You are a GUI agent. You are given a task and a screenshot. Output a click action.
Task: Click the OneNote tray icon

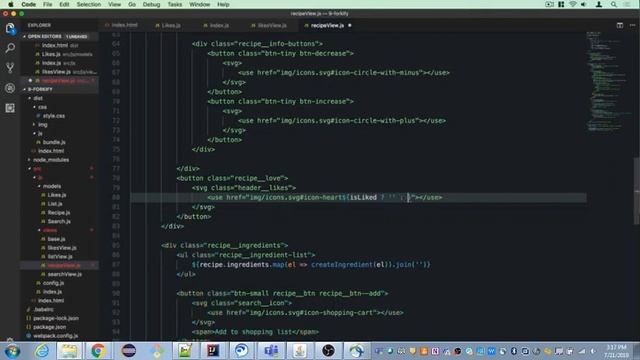point(435,351)
